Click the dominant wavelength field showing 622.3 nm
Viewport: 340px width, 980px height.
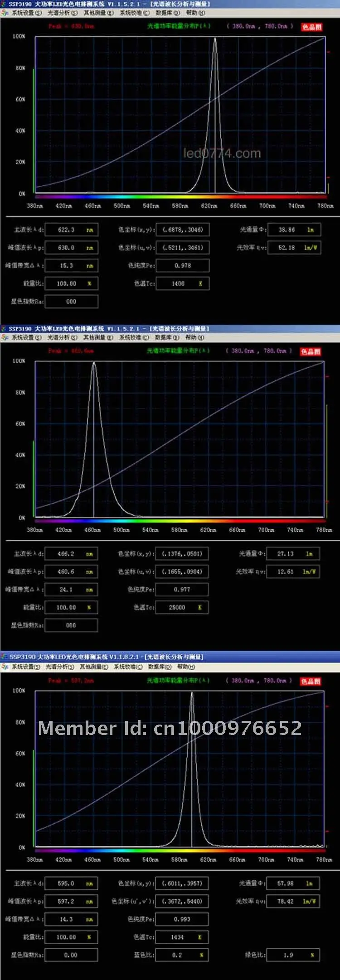click(x=72, y=230)
